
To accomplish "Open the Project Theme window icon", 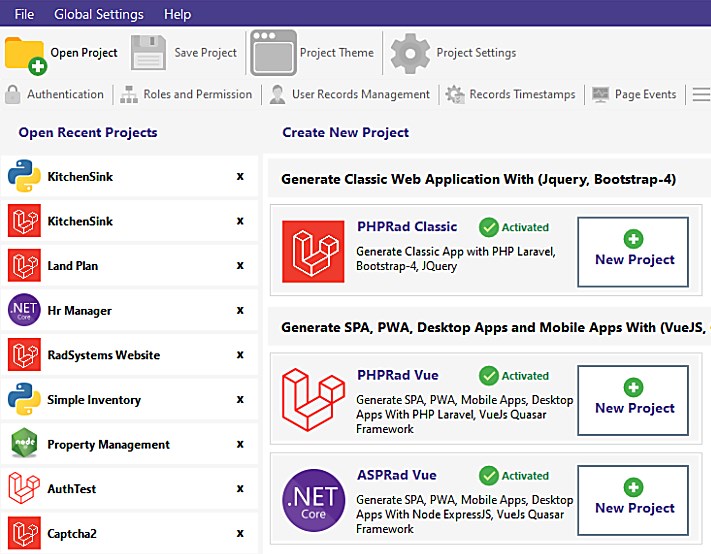I will [273, 53].
